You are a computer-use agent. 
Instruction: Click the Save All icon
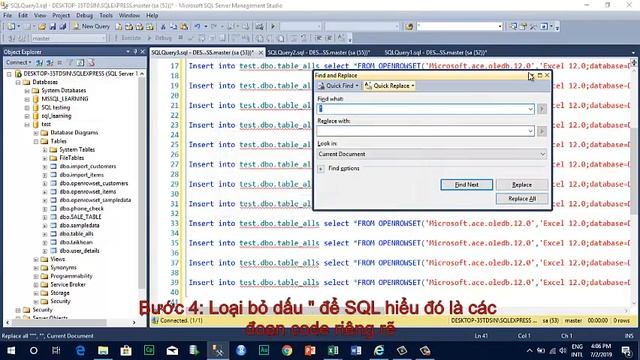pyautogui.click(x=63, y=27)
